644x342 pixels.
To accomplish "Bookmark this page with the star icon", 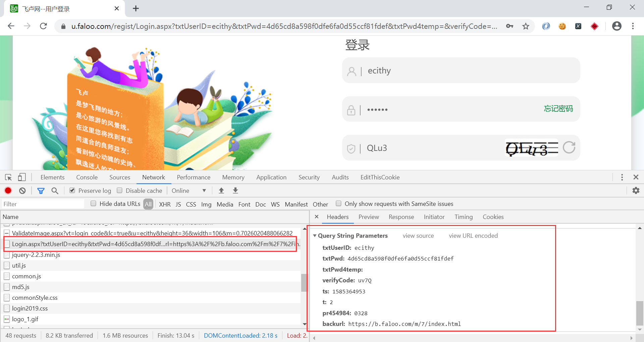I will (526, 26).
